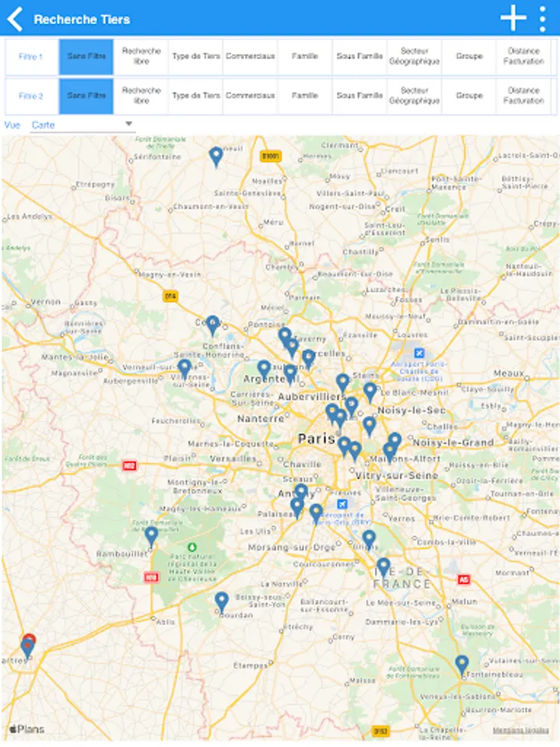Tap the Mantes-la-Jolie map label
Screen dimensions: 560x747
75,357
